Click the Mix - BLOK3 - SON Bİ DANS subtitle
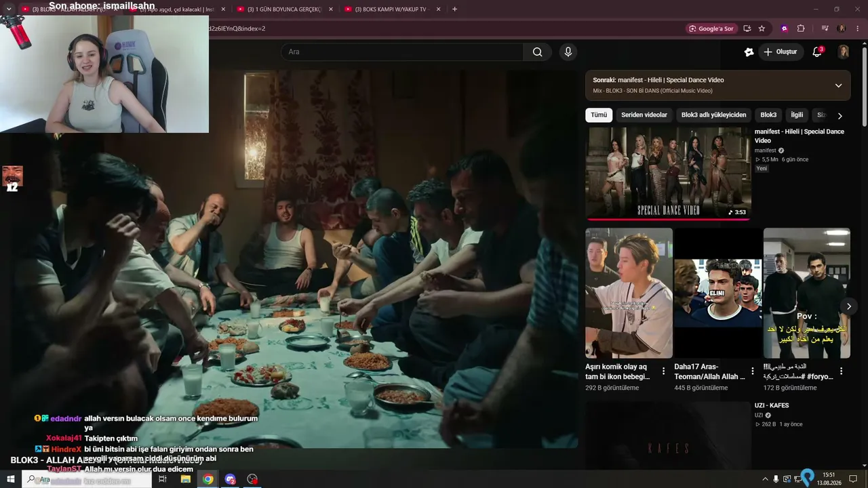 (x=652, y=91)
